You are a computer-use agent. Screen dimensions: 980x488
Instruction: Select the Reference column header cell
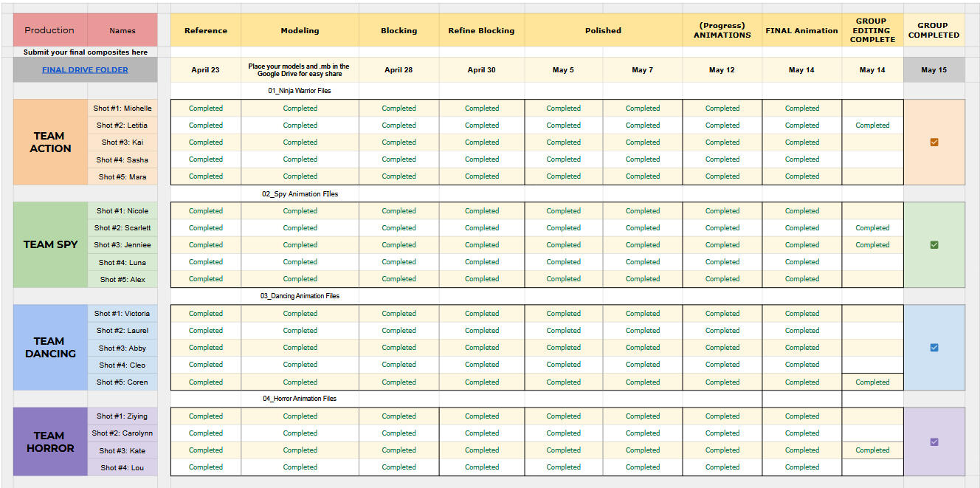(x=206, y=30)
